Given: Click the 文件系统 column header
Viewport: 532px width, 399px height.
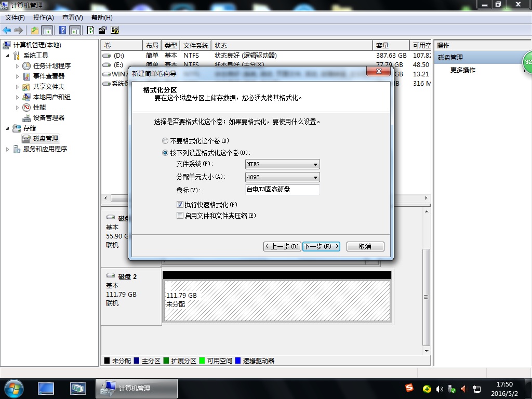Looking at the screenshot, I should (x=195, y=46).
